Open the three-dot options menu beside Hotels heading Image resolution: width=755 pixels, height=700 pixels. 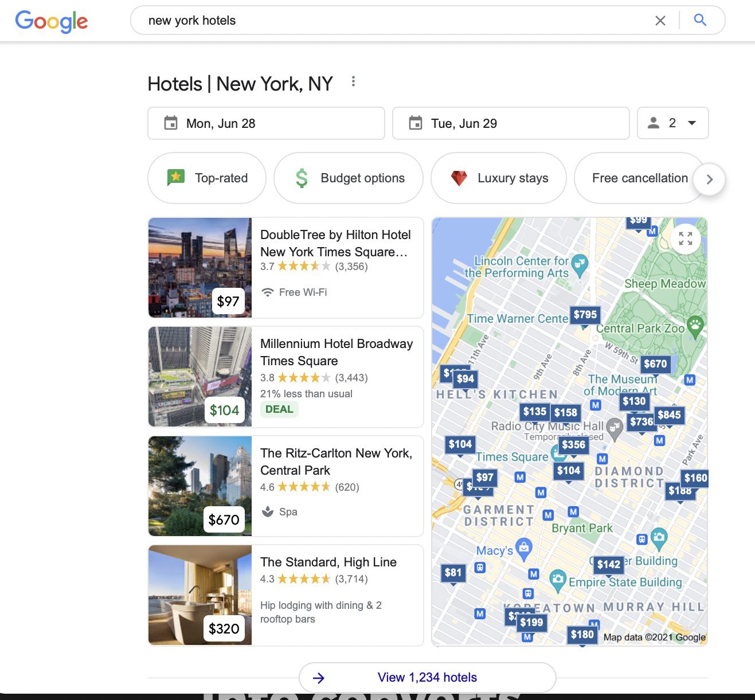coord(353,81)
